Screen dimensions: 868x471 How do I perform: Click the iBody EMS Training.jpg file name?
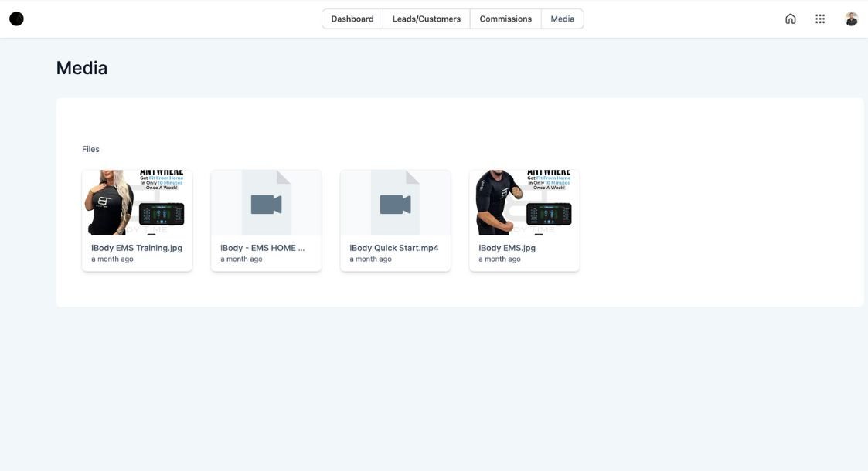tap(137, 248)
